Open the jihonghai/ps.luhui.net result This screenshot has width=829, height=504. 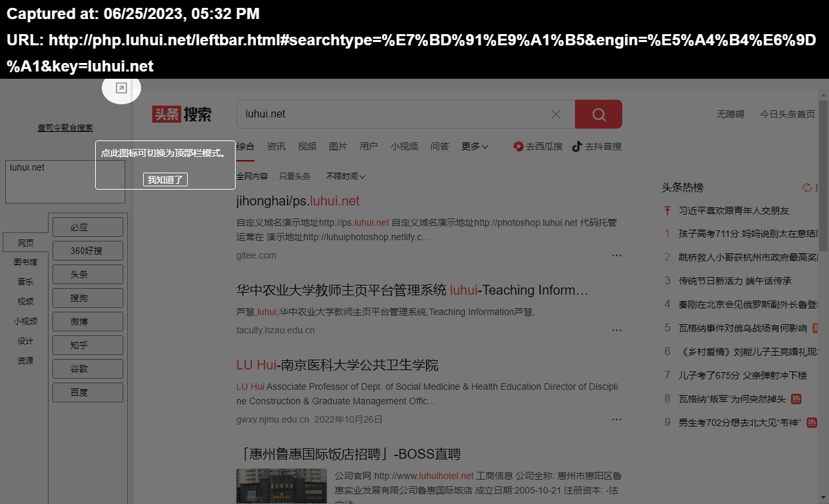[x=298, y=201]
